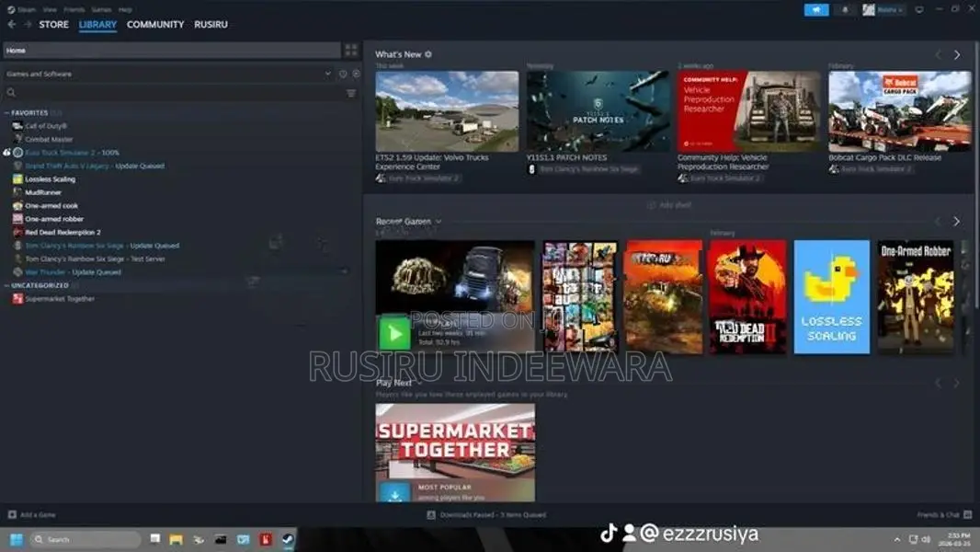Image resolution: width=980 pixels, height=552 pixels.
Task: Open Friends & Chat at bottom right
Action: pos(944,514)
